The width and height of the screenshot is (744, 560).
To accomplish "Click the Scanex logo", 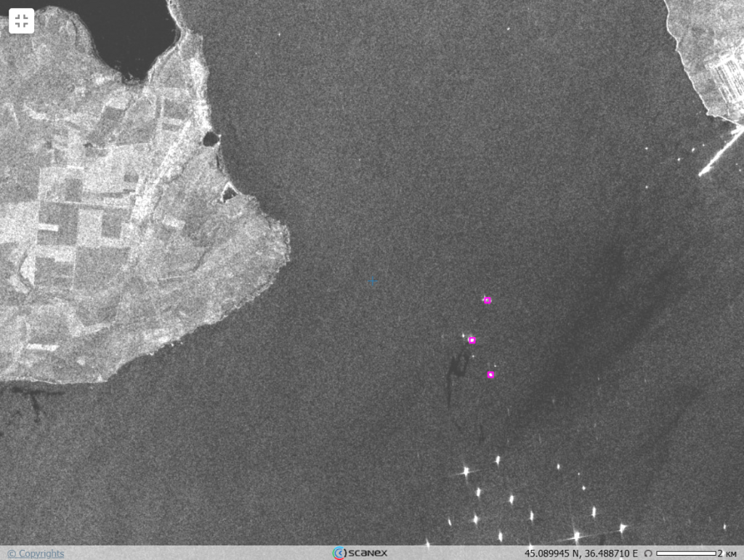I will click(360, 553).
